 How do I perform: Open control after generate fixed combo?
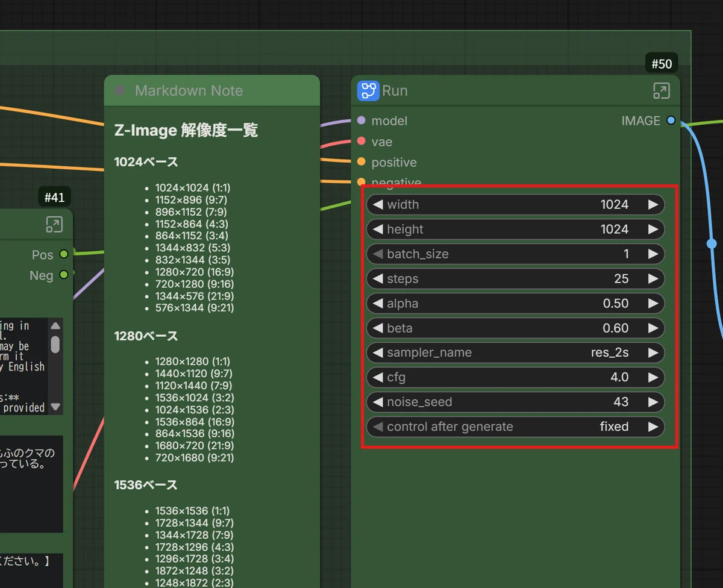(x=516, y=427)
